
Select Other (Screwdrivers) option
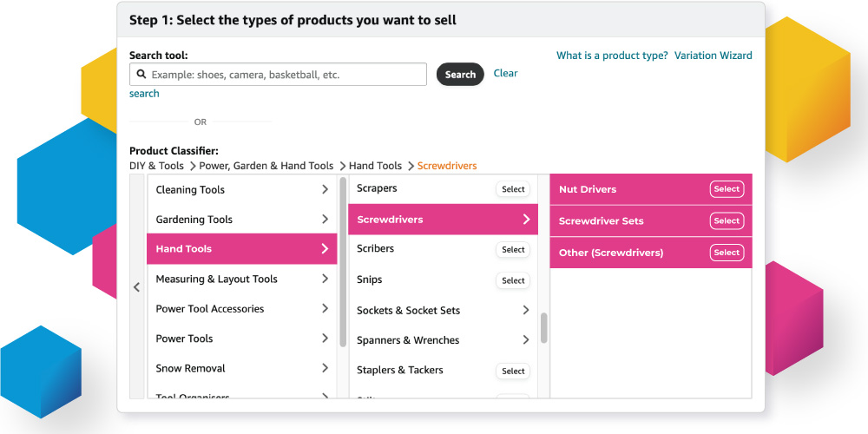[x=727, y=253]
